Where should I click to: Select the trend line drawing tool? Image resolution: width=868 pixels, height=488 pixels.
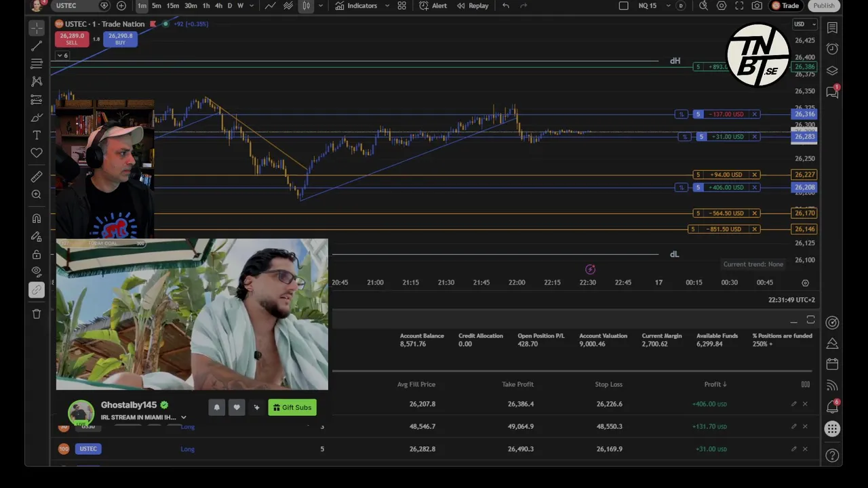point(37,46)
